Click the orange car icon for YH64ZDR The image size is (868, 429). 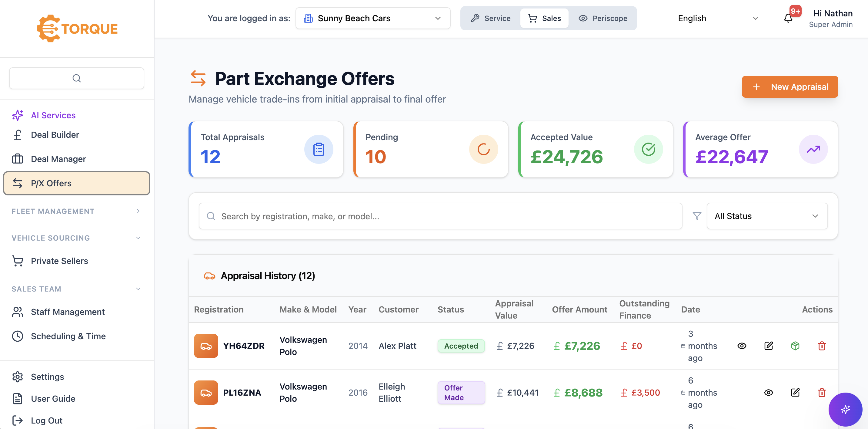click(x=206, y=346)
